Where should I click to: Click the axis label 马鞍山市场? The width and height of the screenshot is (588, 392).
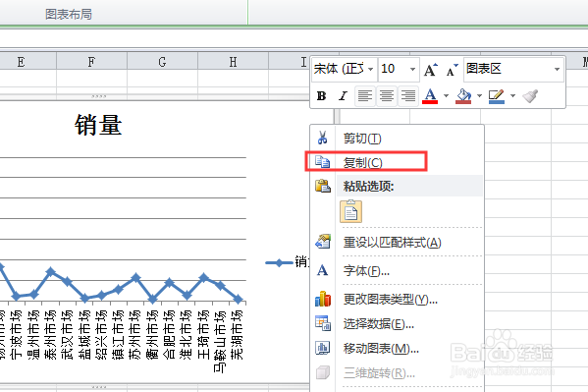coord(220,341)
